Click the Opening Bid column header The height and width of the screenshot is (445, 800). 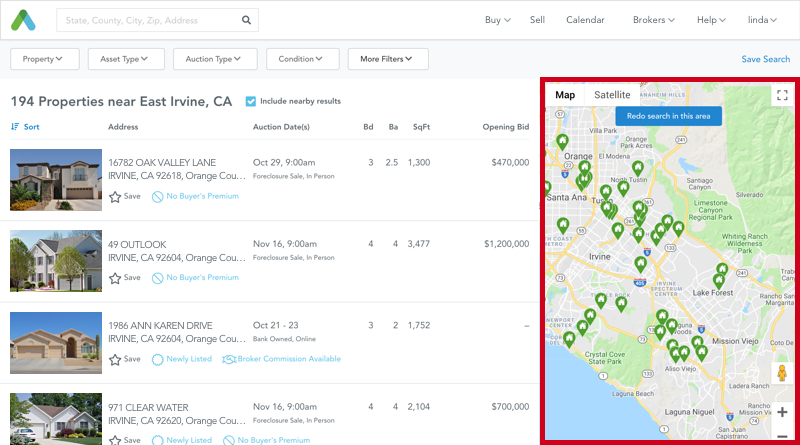point(506,127)
